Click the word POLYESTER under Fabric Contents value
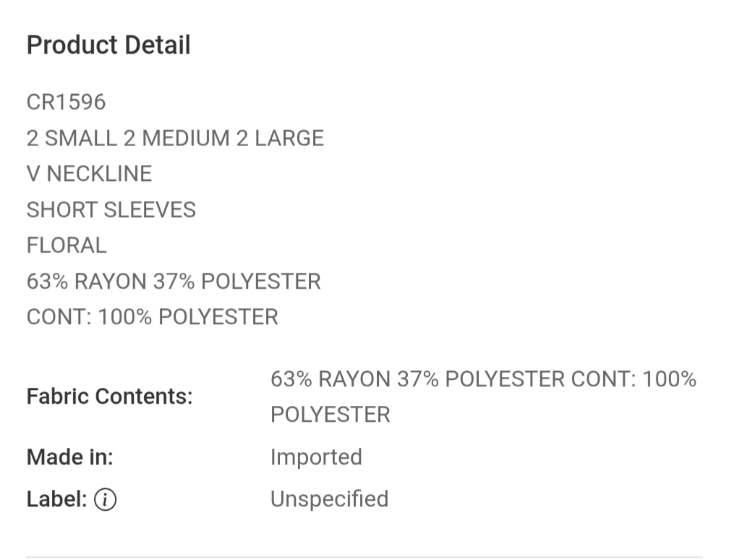 (x=331, y=415)
